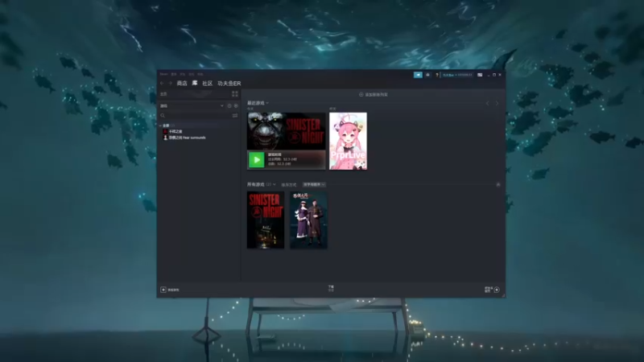Open the 功夫鱼ER profile tab
This screenshot has height=362, width=644.
(x=229, y=84)
